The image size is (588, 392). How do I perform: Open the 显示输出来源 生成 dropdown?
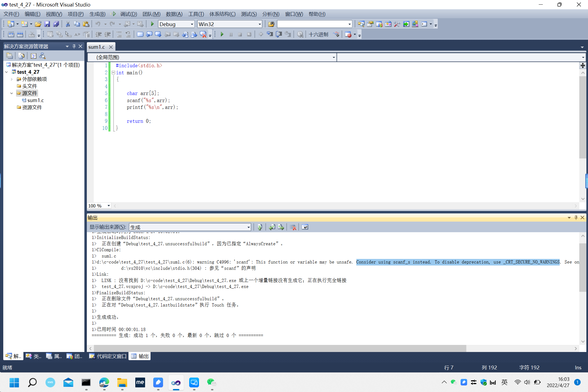pyautogui.click(x=249, y=227)
